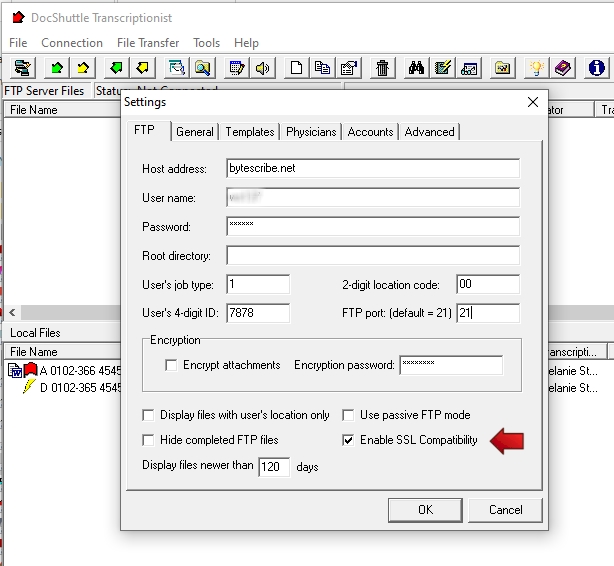Click the trash can delete icon
614x566 pixels.
point(382,68)
